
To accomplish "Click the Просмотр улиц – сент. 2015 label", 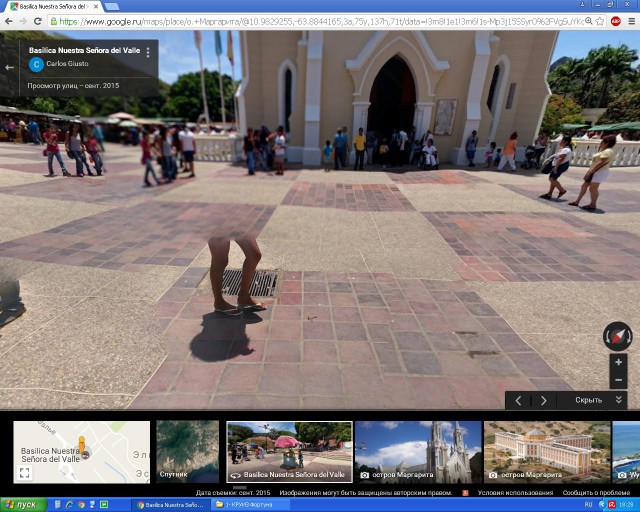I will tap(73, 86).
